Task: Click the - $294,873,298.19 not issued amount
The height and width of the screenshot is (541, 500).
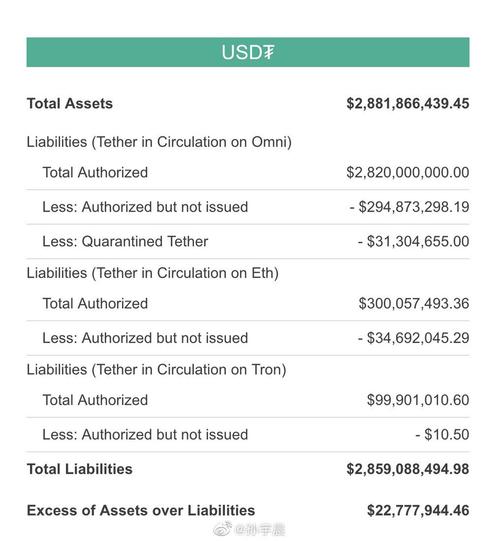Action: [409, 207]
